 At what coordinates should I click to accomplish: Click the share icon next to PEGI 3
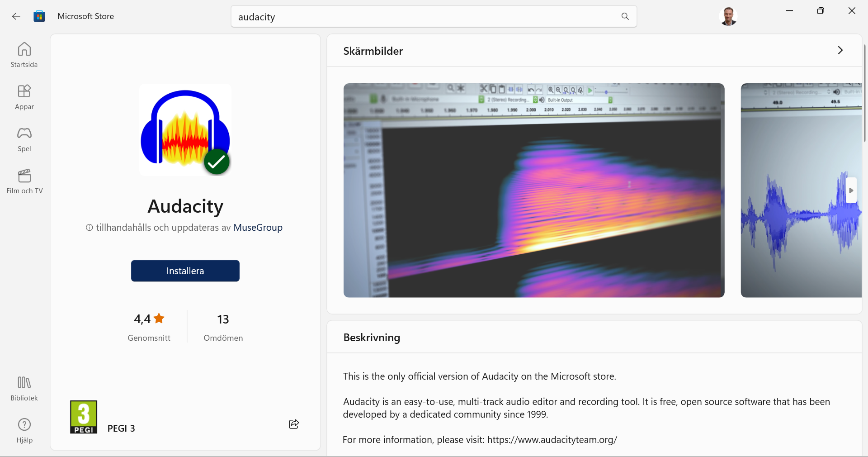[x=293, y=424]
